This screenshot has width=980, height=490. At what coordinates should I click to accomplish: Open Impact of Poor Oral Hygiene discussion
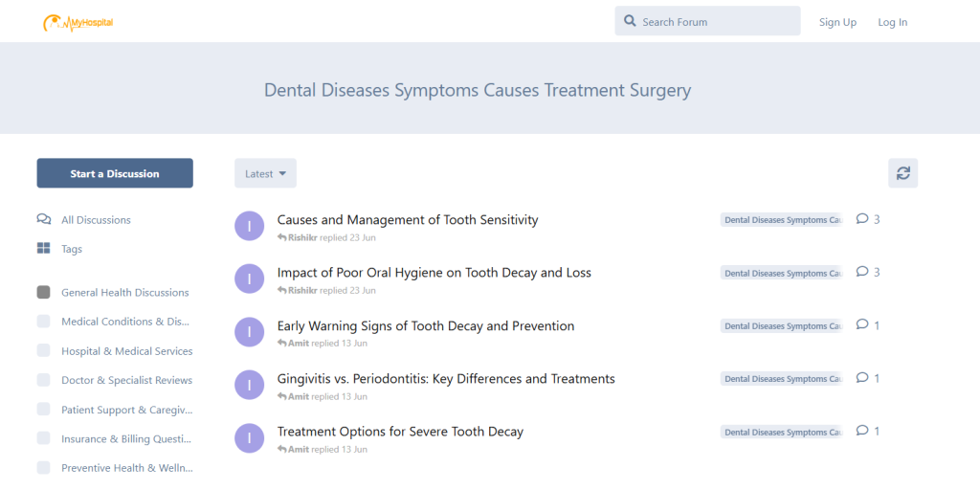tap(434, 273)
